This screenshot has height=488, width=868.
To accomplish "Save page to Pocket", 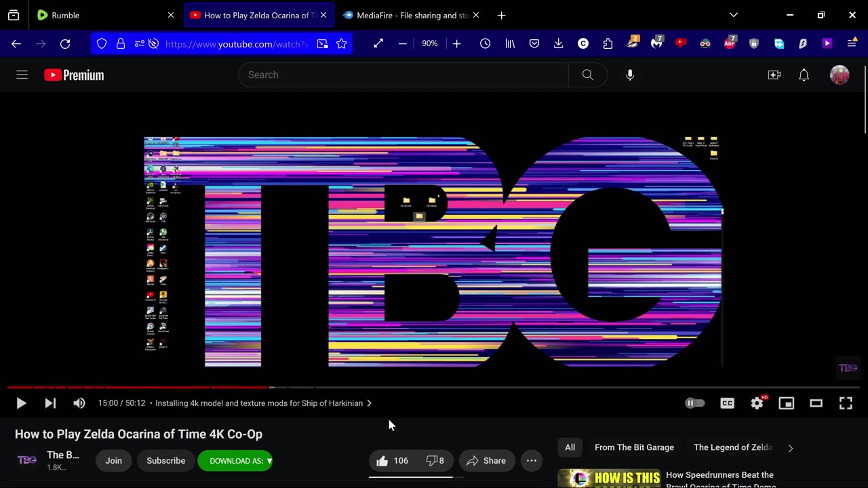I will [534, 43].
